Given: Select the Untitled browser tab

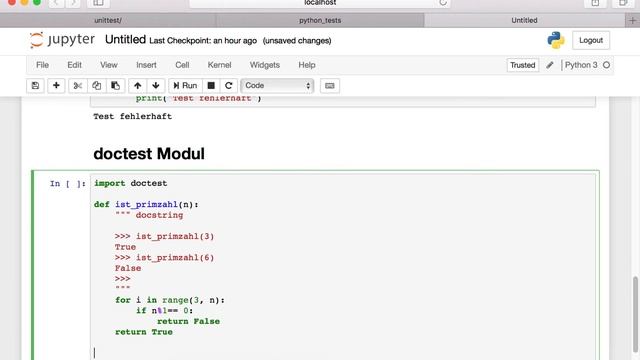Looking at the screenshot, I should [524, 20].
